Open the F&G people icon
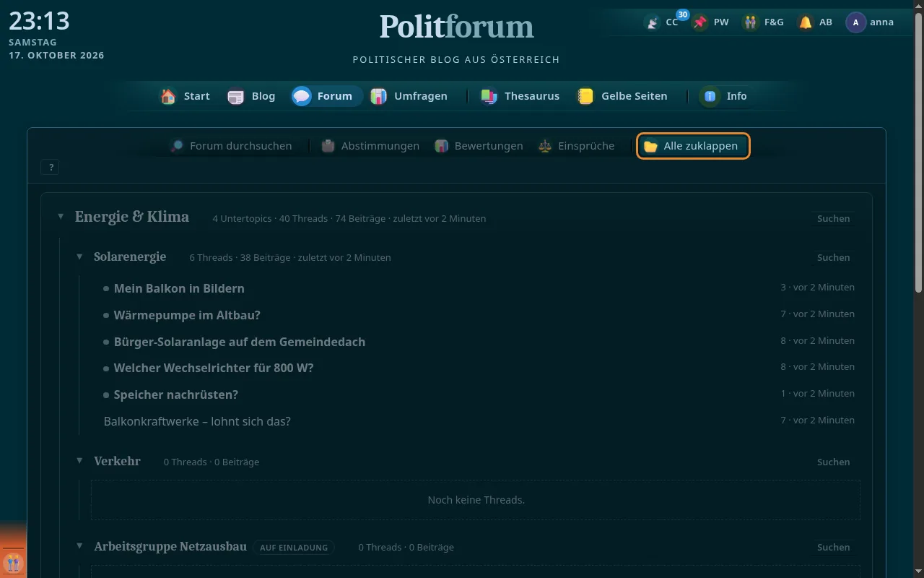The width and height of the screenshot is (924, 578). pos(751,22)
